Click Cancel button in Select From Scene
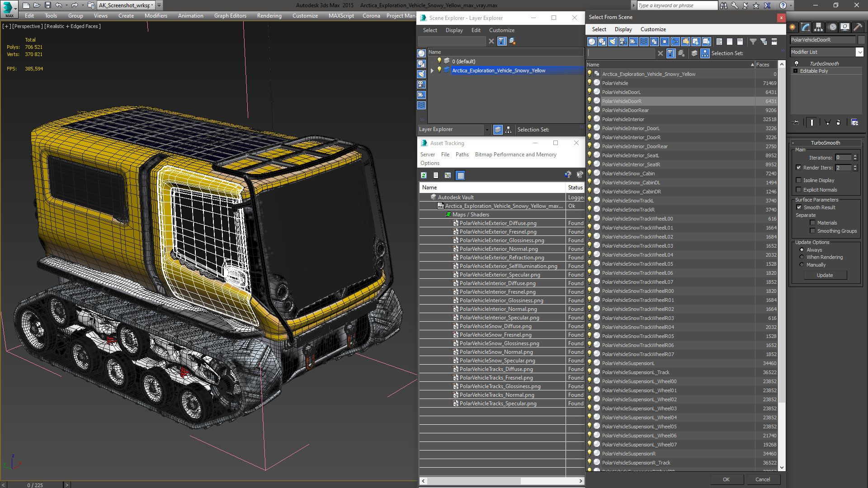Image resolution: width=868 pixels, height=488 pixels. (763, 479)
